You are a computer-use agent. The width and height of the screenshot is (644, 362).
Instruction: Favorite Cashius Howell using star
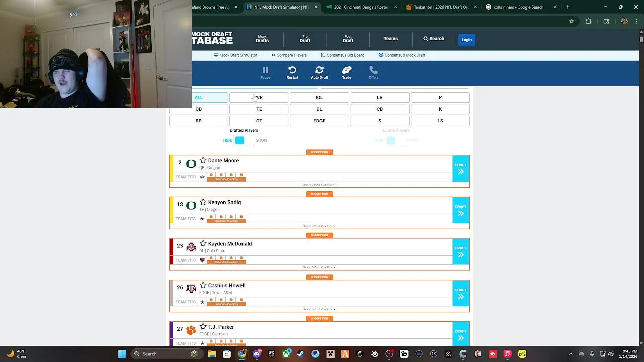click(203, 285)
